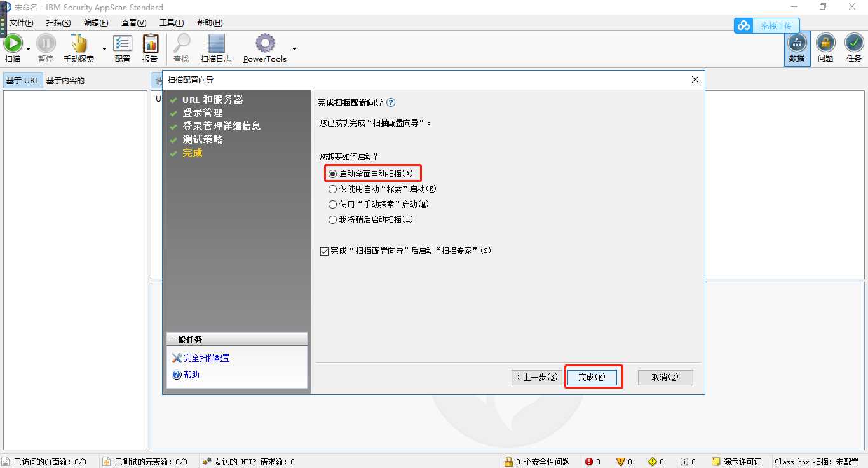
Task: Go to the 登录管理 wizard step
Action: click(x=202, y=113)
